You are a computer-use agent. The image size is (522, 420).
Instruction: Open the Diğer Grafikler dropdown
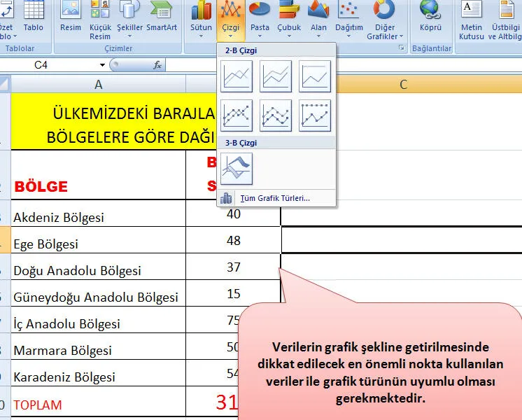[384, 21]
